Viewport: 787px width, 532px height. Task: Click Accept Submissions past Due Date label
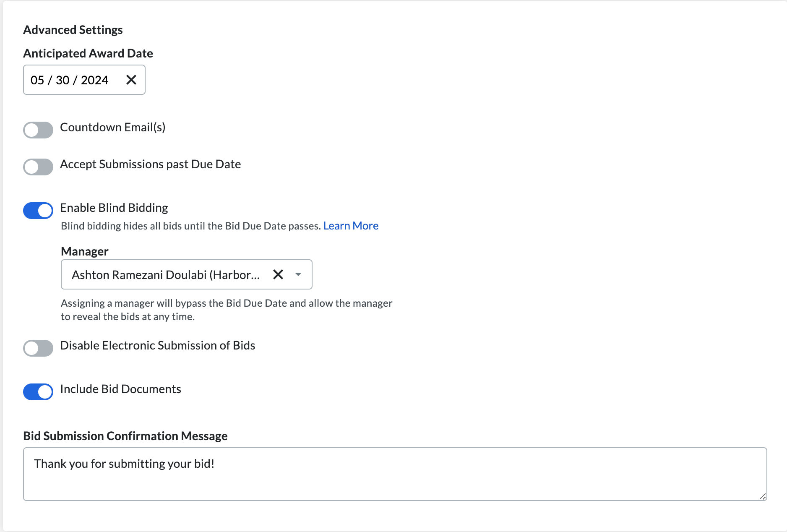(x=150, y=164)
